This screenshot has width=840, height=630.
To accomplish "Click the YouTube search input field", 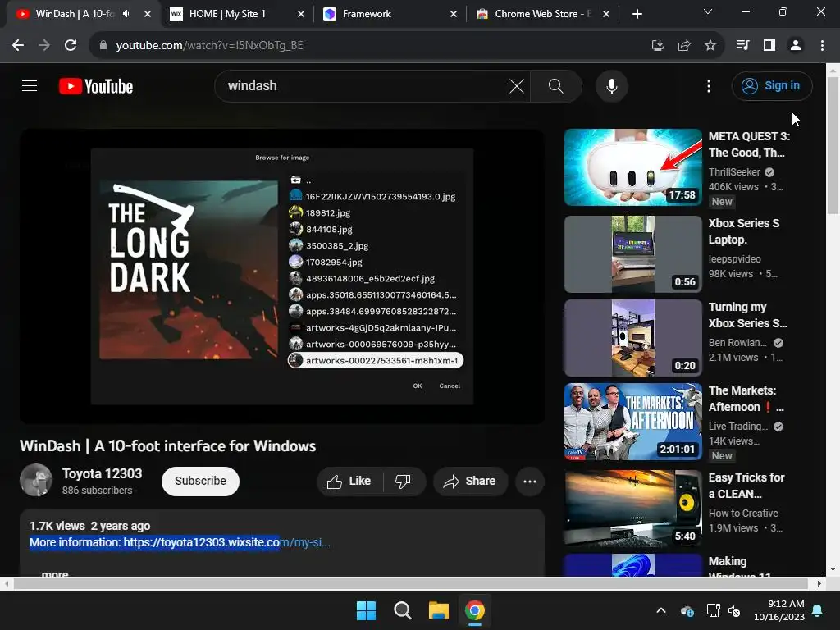I will [x=364, y=85].
